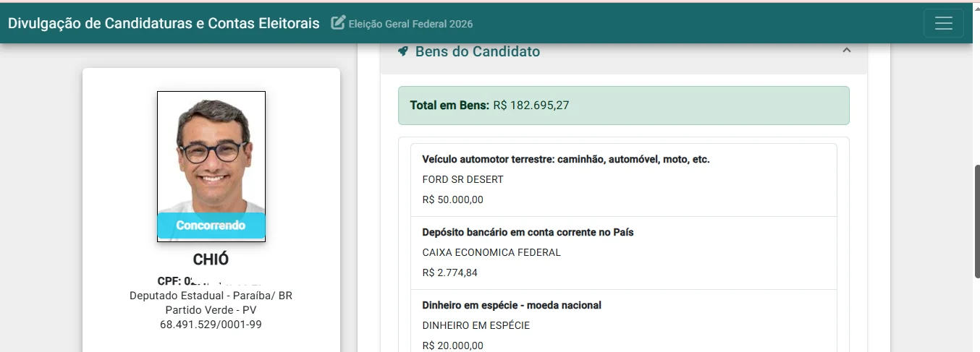Select the Dinheiro em espécie asset entry
Viewport: 980px width, 352px height.
point(623,321)
